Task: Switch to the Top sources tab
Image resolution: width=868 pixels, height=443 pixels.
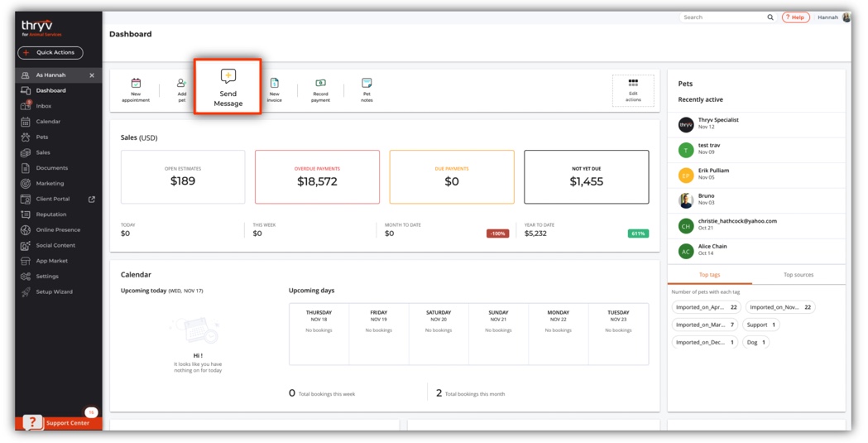Action: [x=798, y=275]
